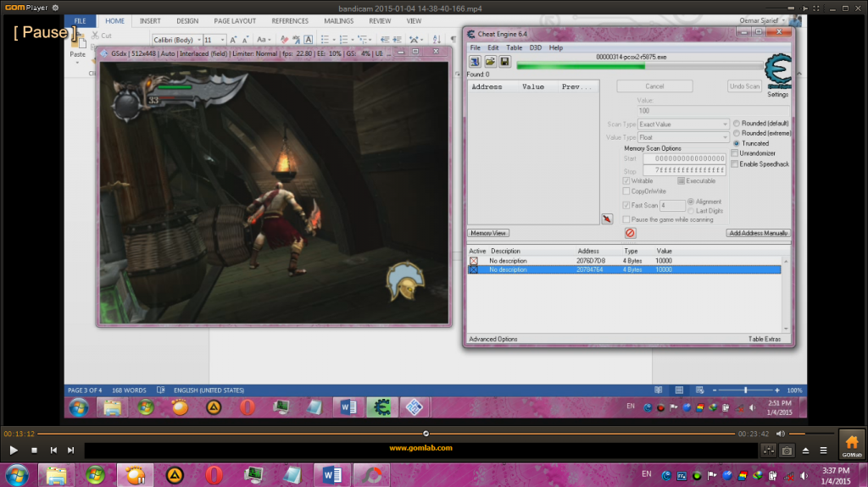Check Pause the game while scanning
The width and height of the screenshot is (868, 487).
626,219
